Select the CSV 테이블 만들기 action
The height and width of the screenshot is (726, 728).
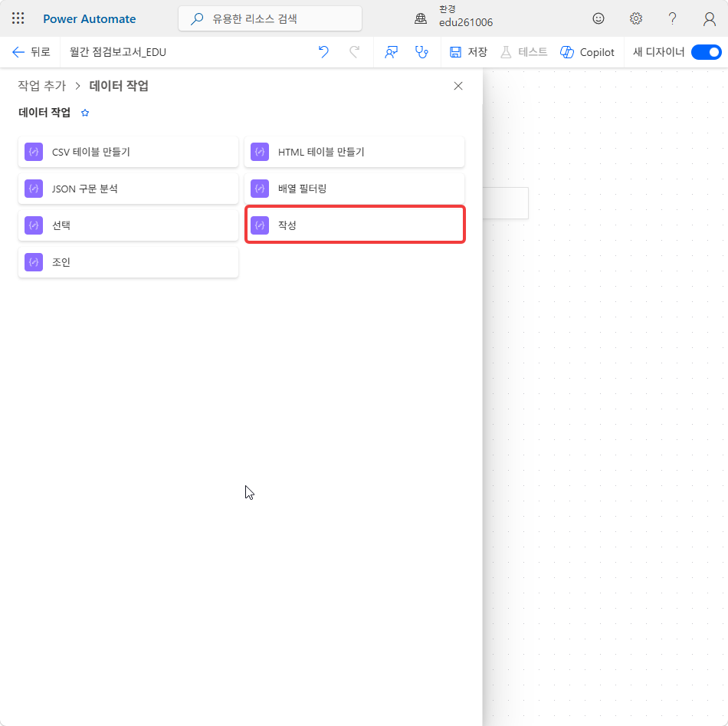pyautogui.click(x=128, y=152)
